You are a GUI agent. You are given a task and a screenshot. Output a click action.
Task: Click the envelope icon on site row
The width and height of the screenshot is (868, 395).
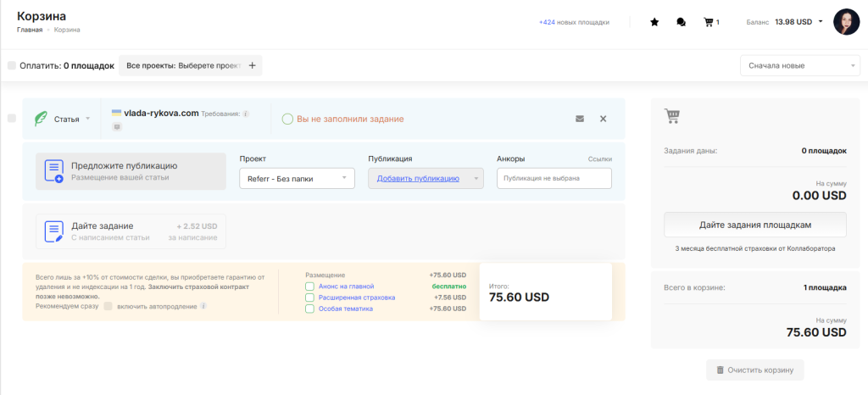pyautogui.click(x=580, y=119)
